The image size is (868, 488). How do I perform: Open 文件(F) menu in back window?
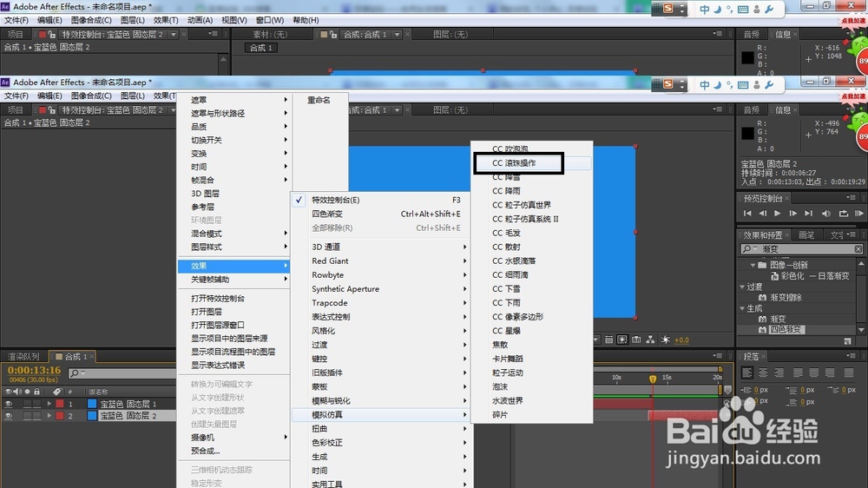point(16,20)
